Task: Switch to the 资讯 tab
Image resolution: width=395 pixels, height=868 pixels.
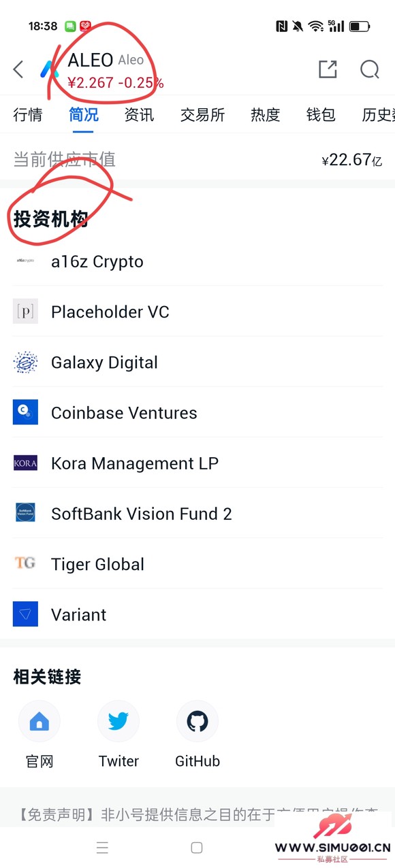Action: click(139, 115)
